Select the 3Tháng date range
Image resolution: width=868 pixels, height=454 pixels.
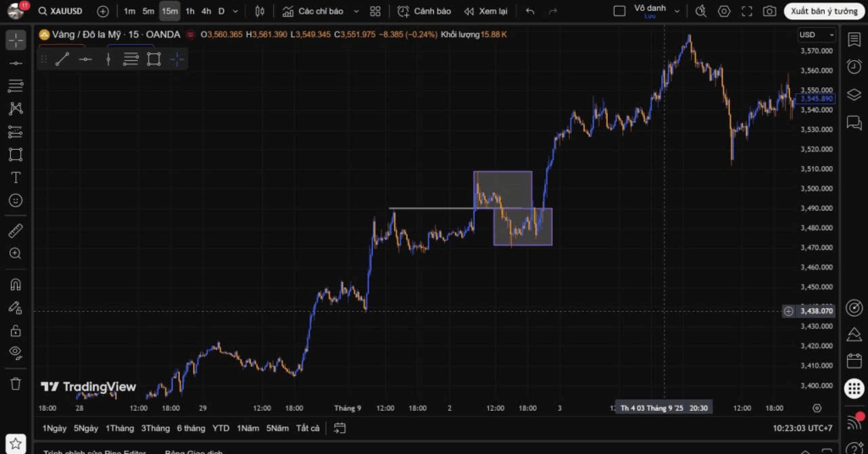[x=155, y=428]
